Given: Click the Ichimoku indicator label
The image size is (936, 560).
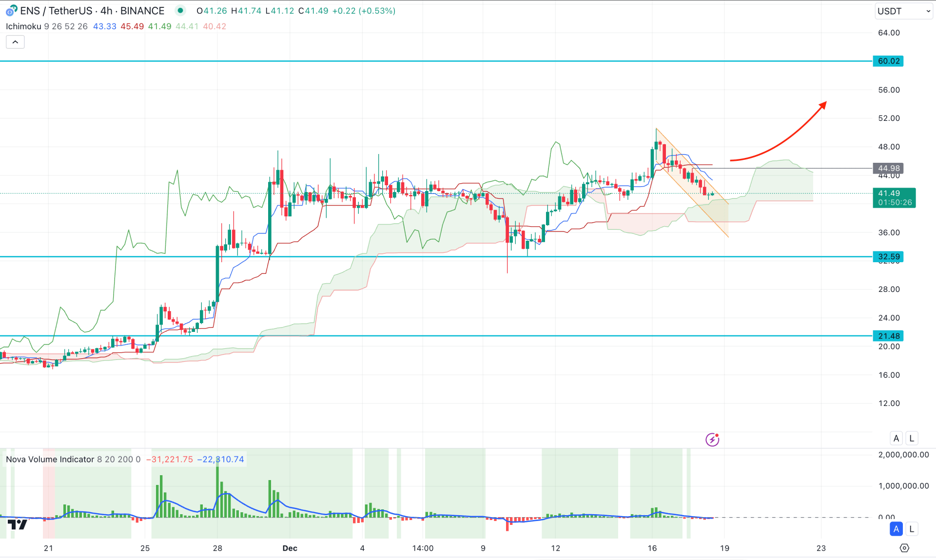Looking at the screenshot, I should (23, 26).
